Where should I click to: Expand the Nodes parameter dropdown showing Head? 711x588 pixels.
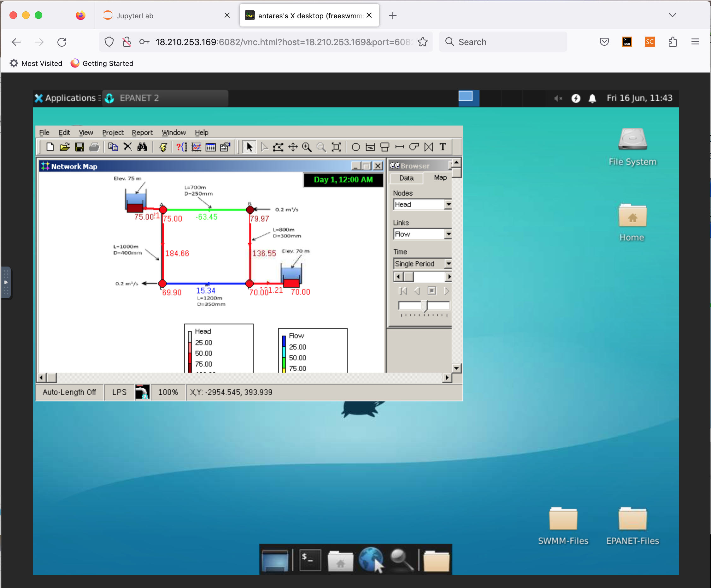coord(448,204)
